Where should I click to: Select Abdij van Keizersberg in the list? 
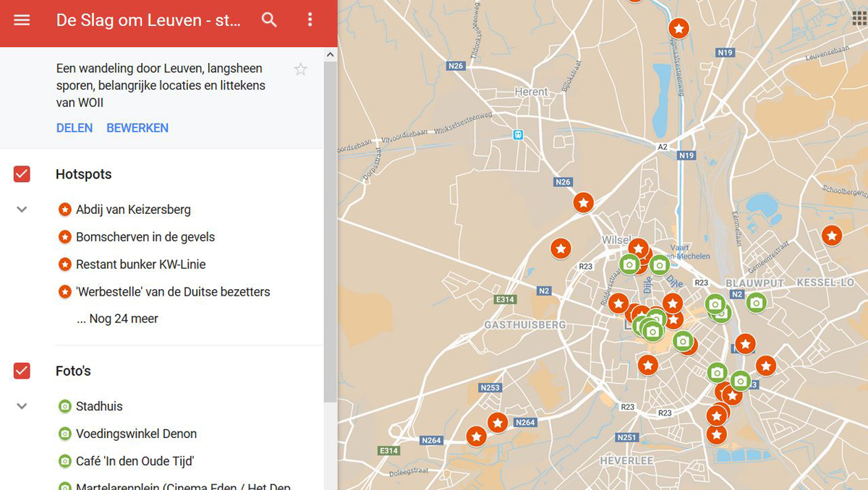coord(133,210)
